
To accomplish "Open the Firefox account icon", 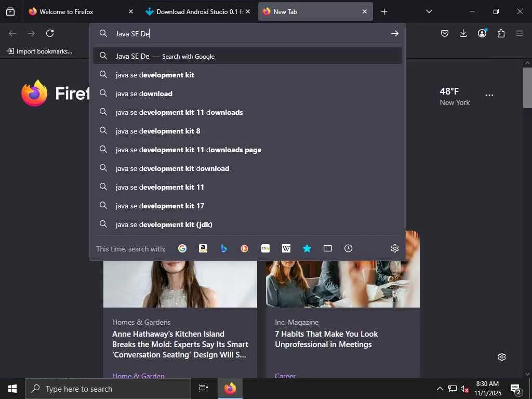I will pyautogui.click(x=482, y=33).
